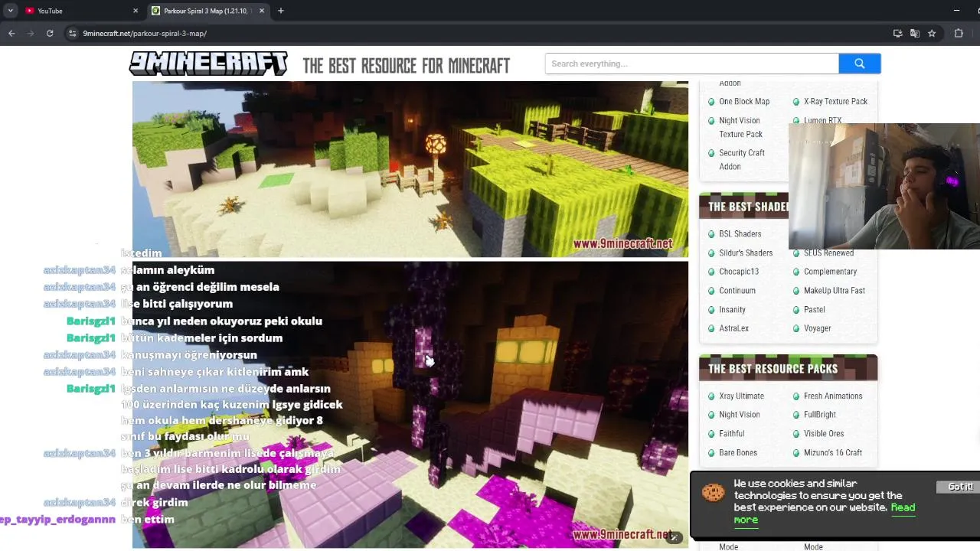Click the translate page icon in address bar
The width and height of the screenshot is (980, 551).
coord(915,33)
